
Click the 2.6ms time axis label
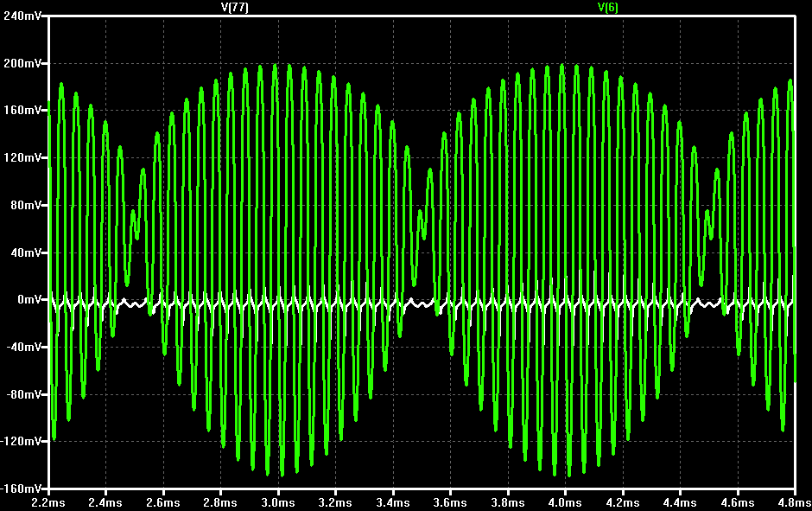163,502
